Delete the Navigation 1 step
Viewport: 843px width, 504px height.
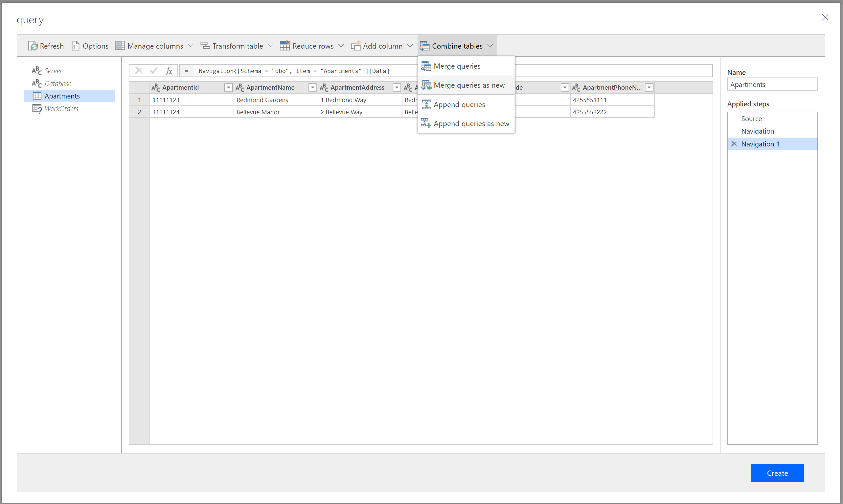click(734, 144)
